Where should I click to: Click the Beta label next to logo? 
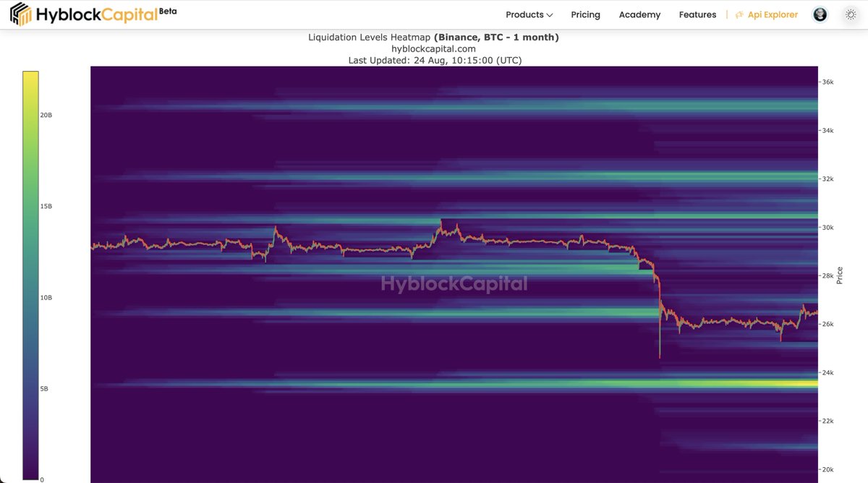coord(168,12)
